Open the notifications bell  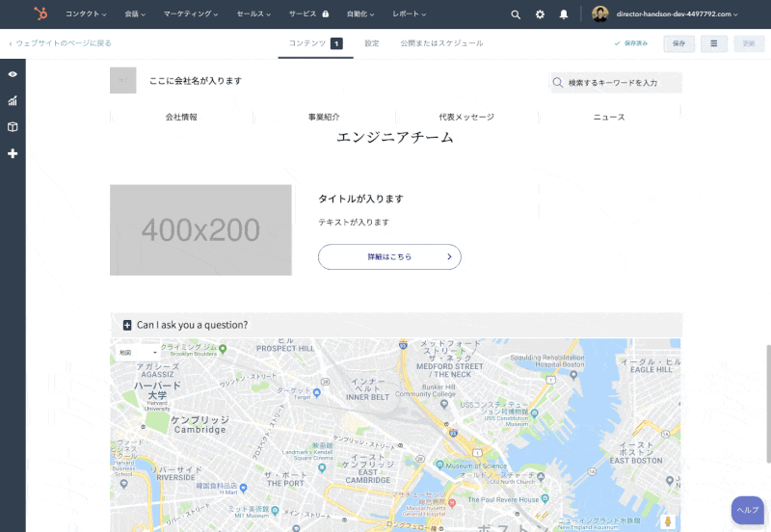coord(564,14)
